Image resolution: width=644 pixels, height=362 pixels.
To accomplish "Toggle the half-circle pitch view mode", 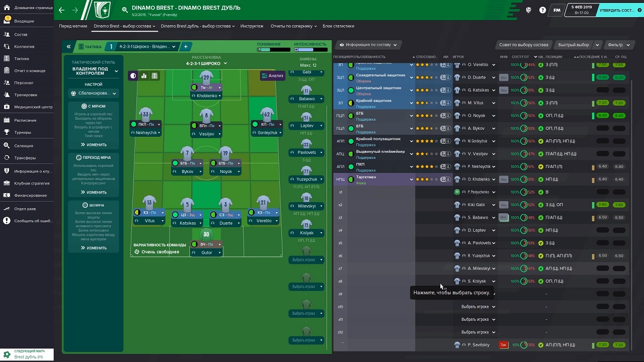I will pyautogui.click(x=133, y=76).
